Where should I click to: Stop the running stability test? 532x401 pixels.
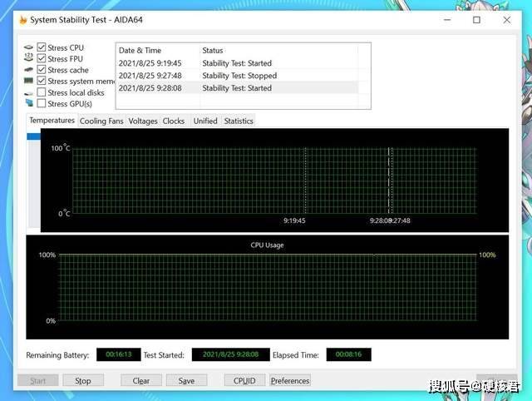(x=83, y=381)
